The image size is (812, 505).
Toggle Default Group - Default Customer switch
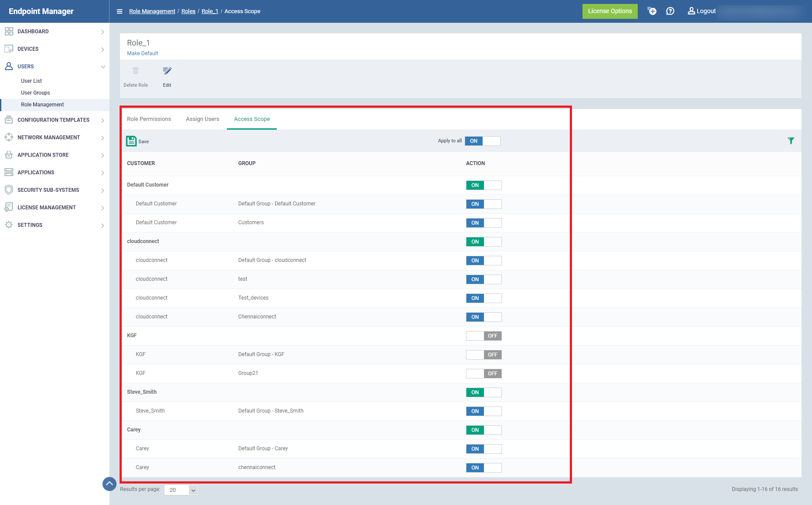coord(484,204)
